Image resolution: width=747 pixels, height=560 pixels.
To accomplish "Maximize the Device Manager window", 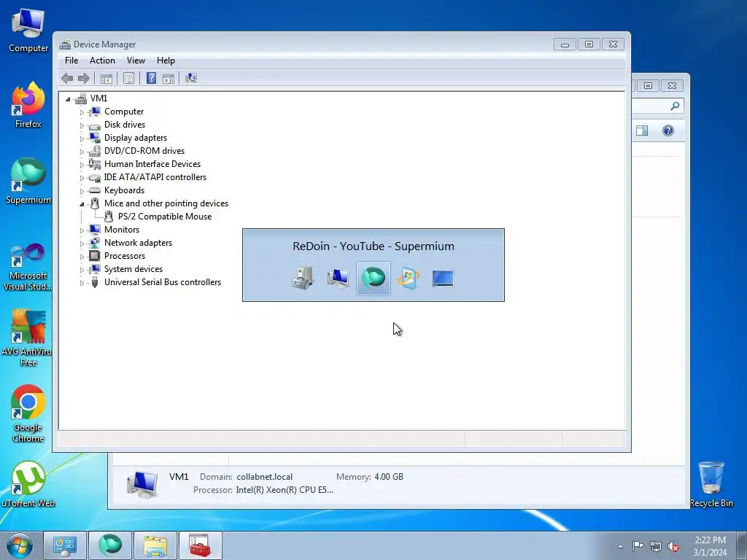I will [x=589, y=44].
